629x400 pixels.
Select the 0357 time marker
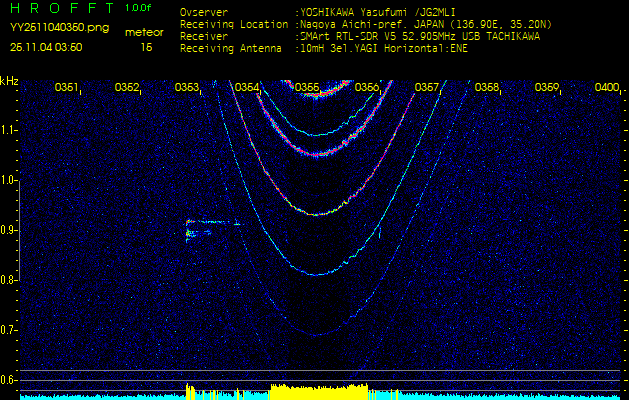tap(427, 88)
